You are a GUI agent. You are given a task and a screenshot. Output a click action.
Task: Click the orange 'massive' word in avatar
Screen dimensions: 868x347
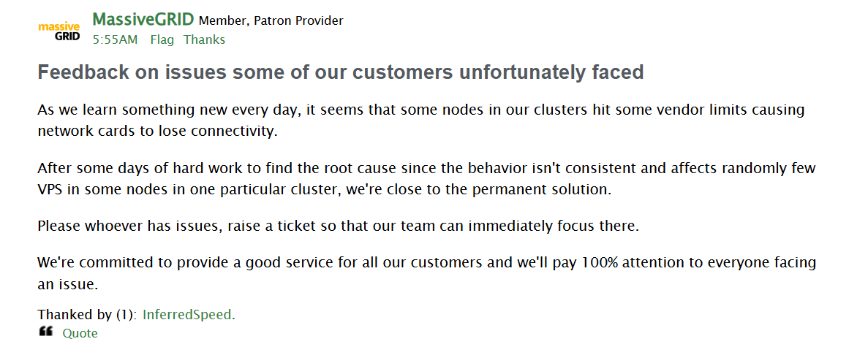59,26
